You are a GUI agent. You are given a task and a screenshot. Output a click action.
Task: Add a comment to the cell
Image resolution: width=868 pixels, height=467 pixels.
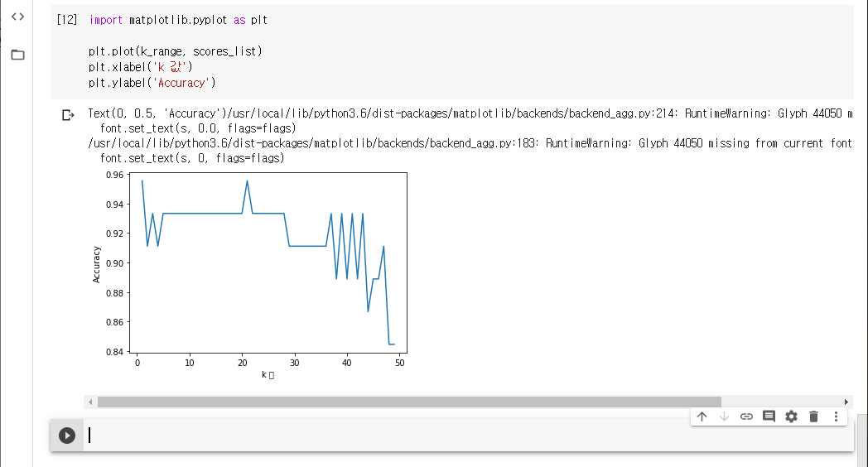[x=769, y=416]
